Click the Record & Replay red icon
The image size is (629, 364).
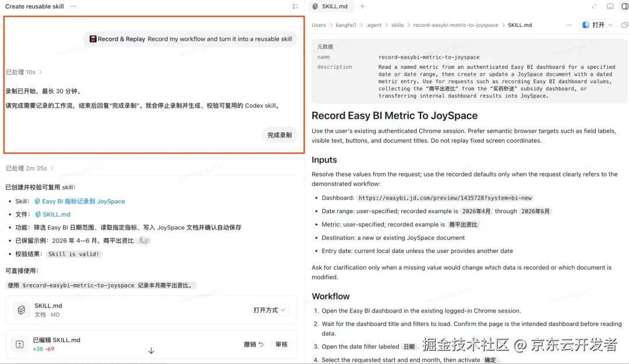pyautogui.click(x=93, y=39)
